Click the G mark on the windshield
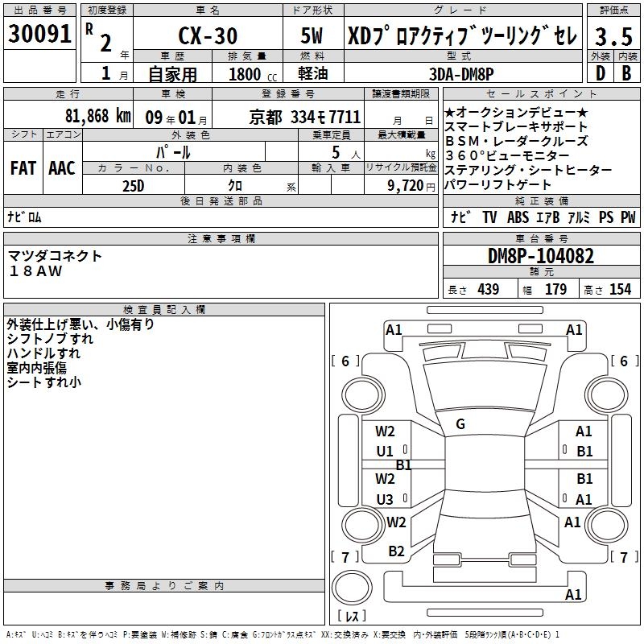 (460, 424)
